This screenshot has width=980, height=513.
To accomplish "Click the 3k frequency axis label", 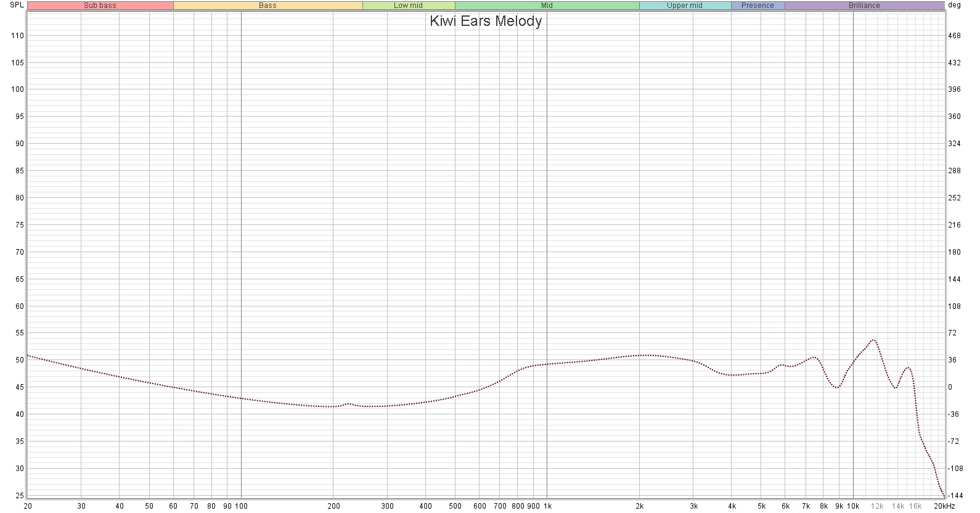I will pyautogui.click(x=694, y=506).
